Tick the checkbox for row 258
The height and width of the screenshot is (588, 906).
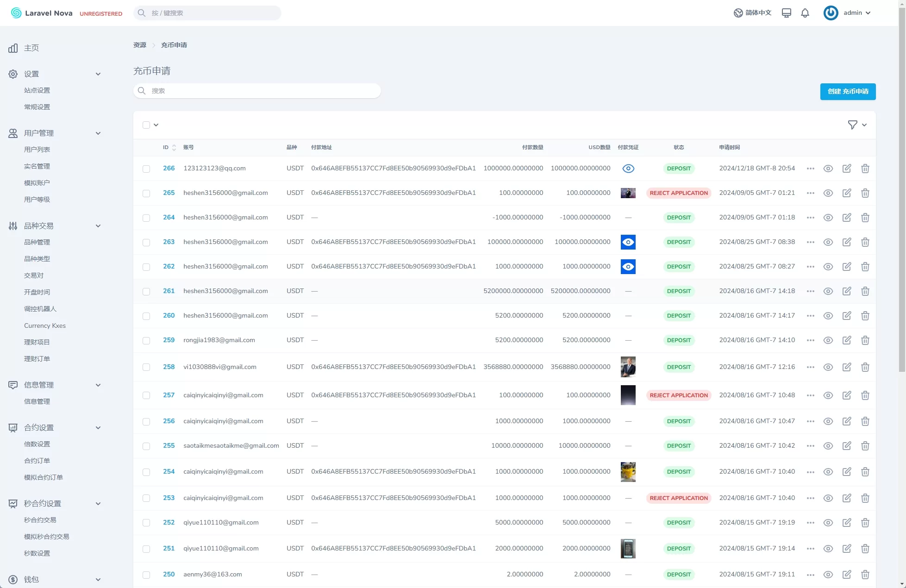[x=146, y=367]
